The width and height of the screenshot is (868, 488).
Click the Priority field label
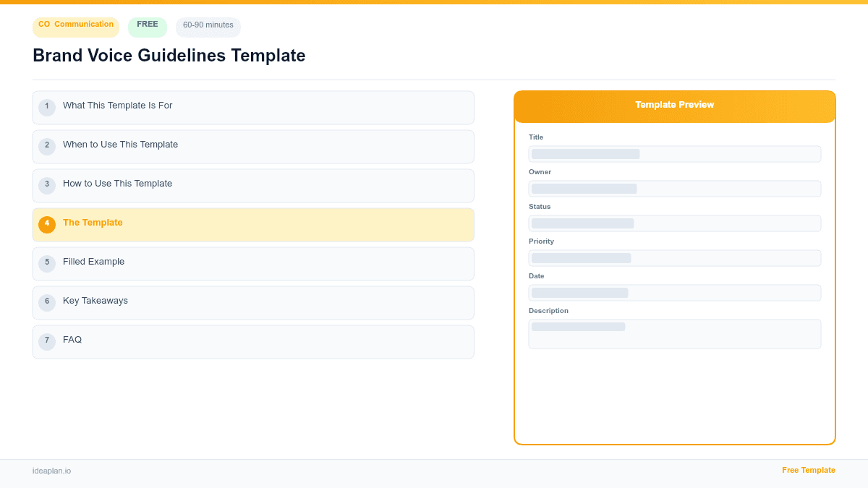click(541, 241)
